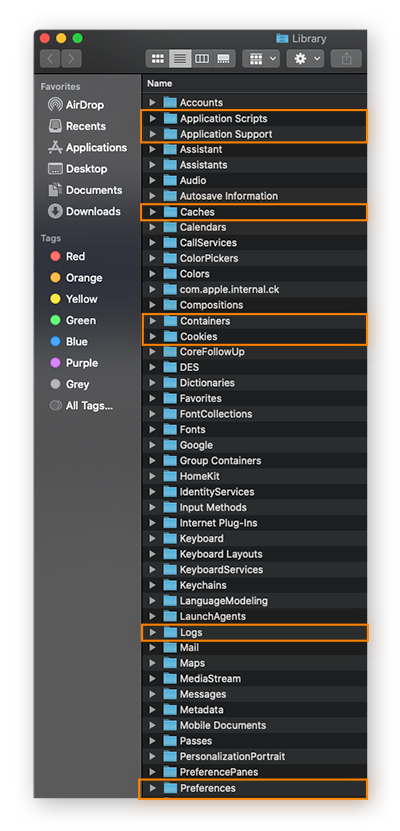400x831 pixels.
Task: Expand the Application Scripts folder
Action: click(x=153, y=118)
